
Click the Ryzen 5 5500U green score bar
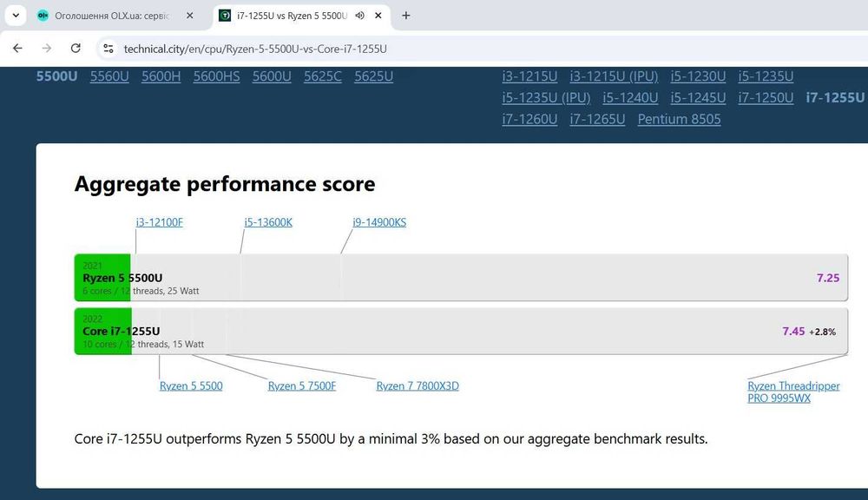point(102,278)
